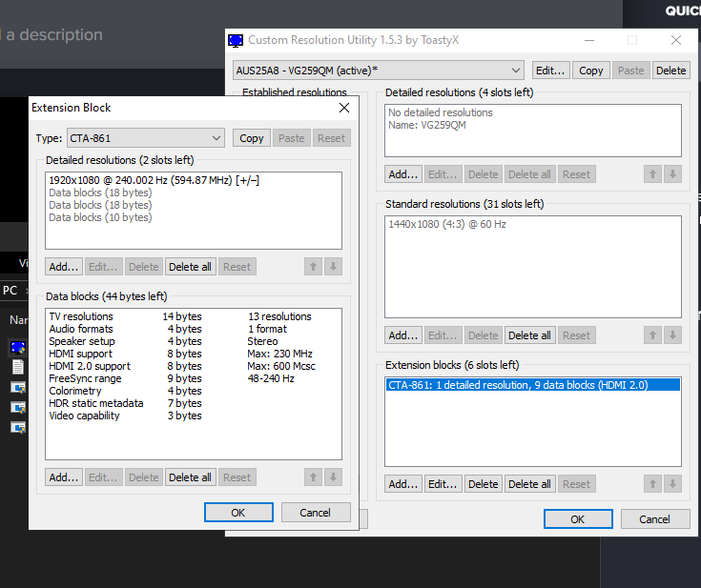Select the CTA-861 extension block entry
701x588 pixels.
point(532,386)
